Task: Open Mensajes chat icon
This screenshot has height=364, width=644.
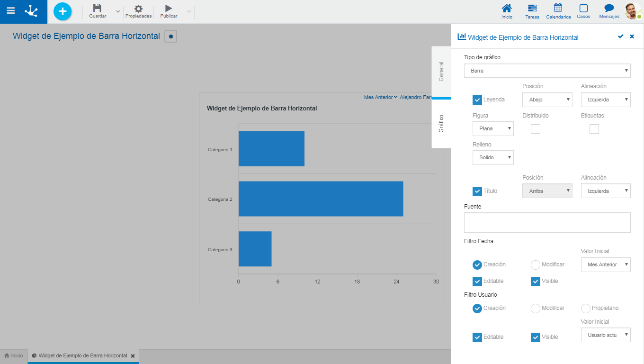Action: pyautogui.click(x=609, y=8)
